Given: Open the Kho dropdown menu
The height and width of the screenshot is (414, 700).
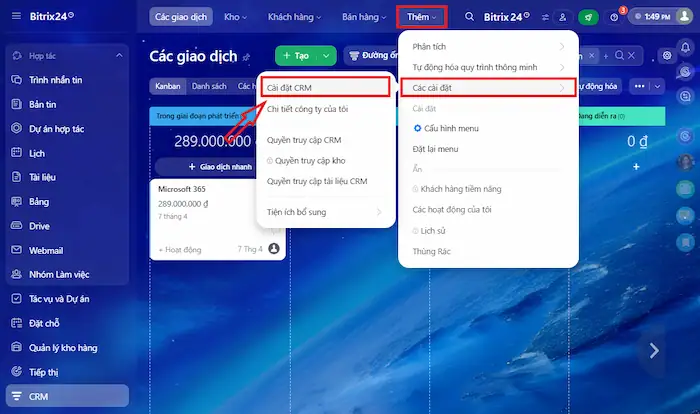Looking at the screenshot, I should (235, 17).
